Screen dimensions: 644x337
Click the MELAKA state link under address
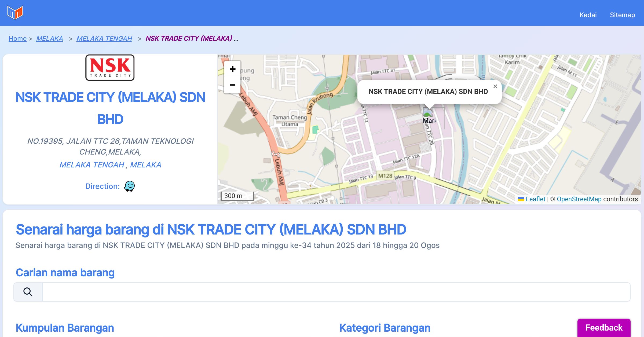[x=146, y=165]
